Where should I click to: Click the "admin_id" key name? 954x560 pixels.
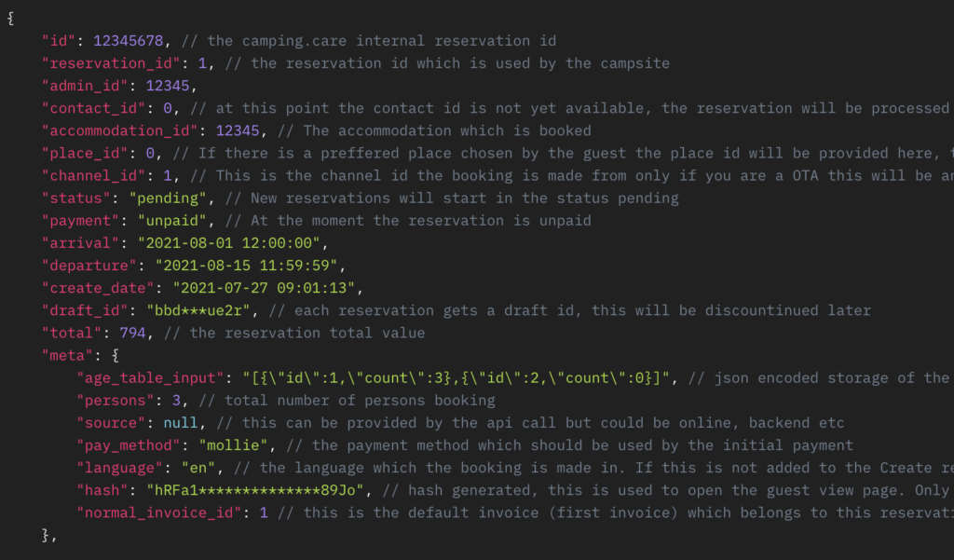[x=85, y=86]
